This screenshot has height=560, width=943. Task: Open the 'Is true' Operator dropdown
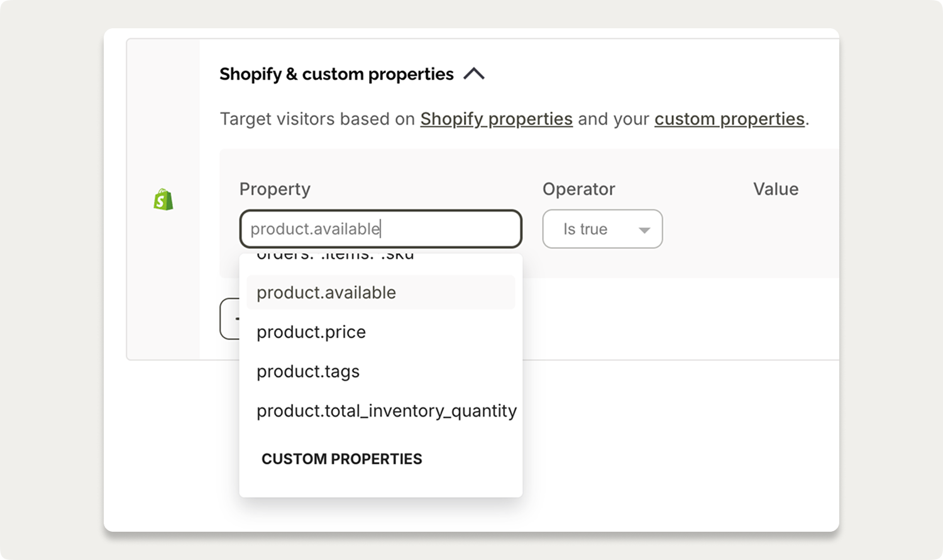point(602,229)
